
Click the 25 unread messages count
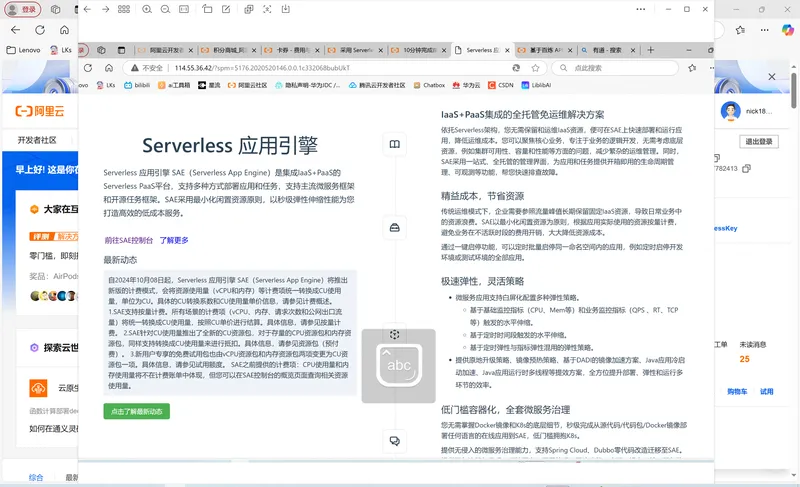tap(744, 359)
